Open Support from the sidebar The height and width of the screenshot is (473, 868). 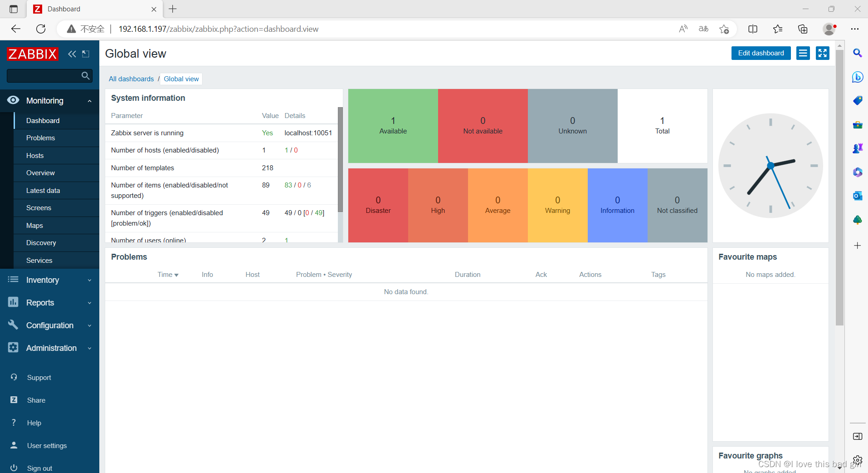pyautogui.click(x=38, y=377)
